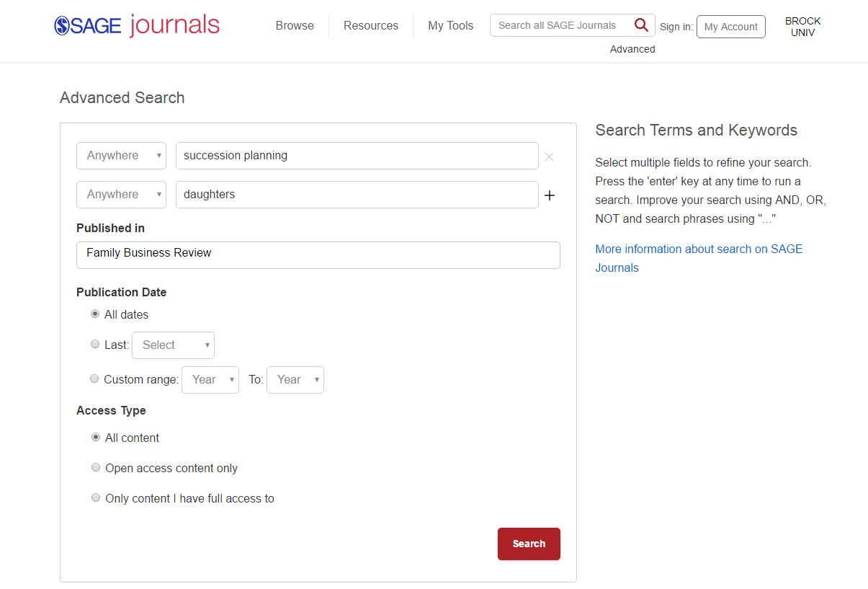
Task: Open the Anywhere field selector for daughters term
Action: point(121,194)
